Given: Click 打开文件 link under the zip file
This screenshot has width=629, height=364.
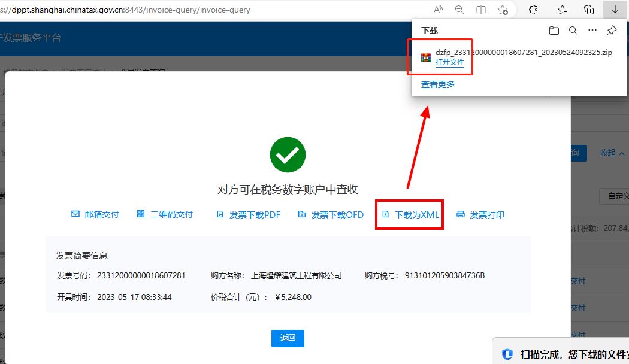Looking at the screenshot, I should click(x=449, y=62).
